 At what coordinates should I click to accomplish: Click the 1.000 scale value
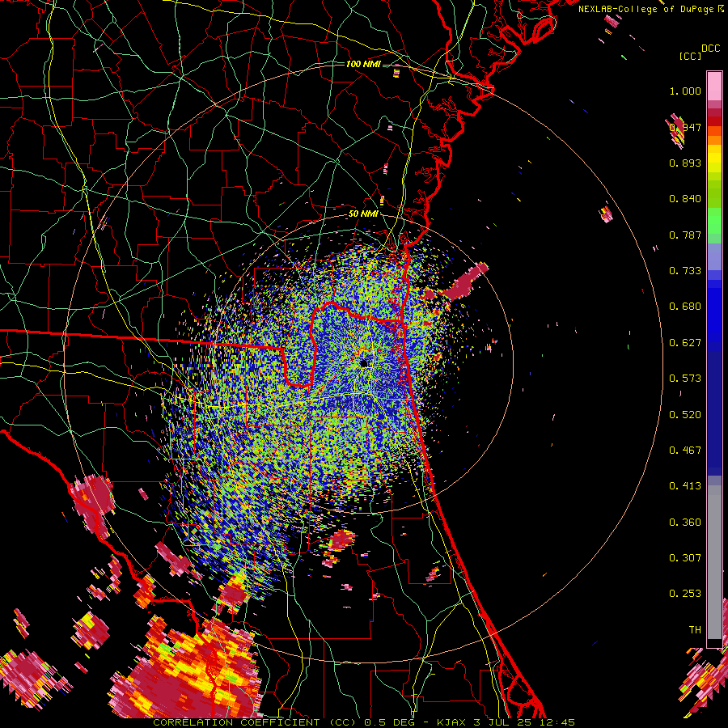pos(685,91)
